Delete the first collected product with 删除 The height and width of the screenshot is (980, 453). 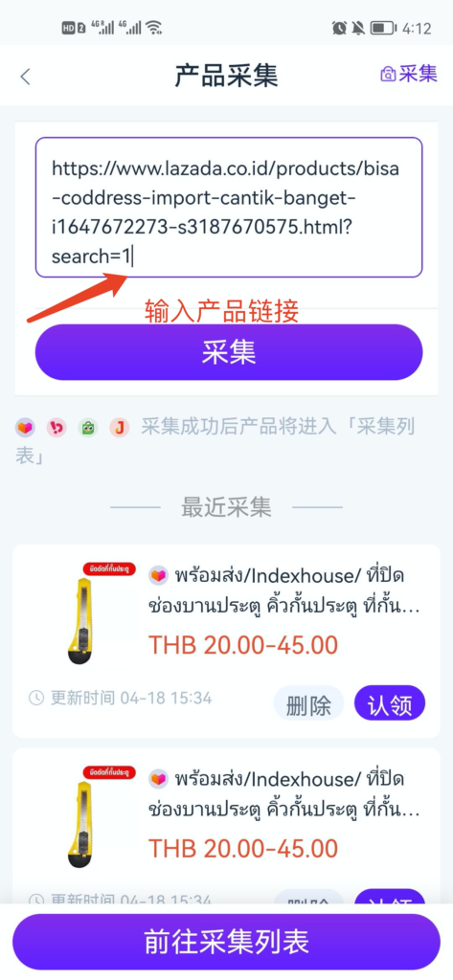pyautogui.click(x=309, y=704)
